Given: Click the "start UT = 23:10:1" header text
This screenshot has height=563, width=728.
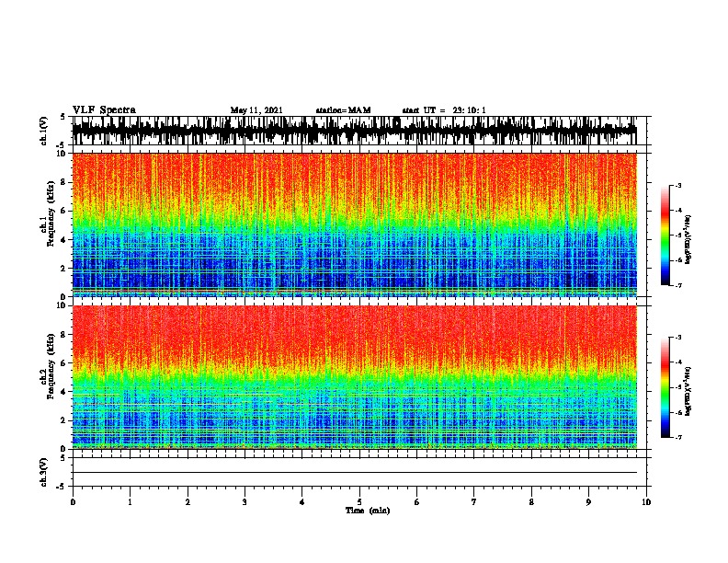Looking at the screenshot, I should (x=444, y=110).
